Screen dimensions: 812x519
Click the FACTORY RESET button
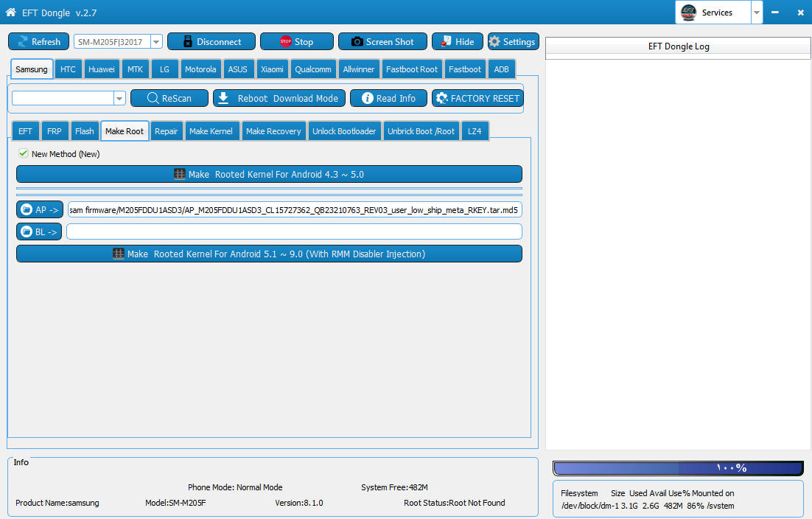pos(477,98)
